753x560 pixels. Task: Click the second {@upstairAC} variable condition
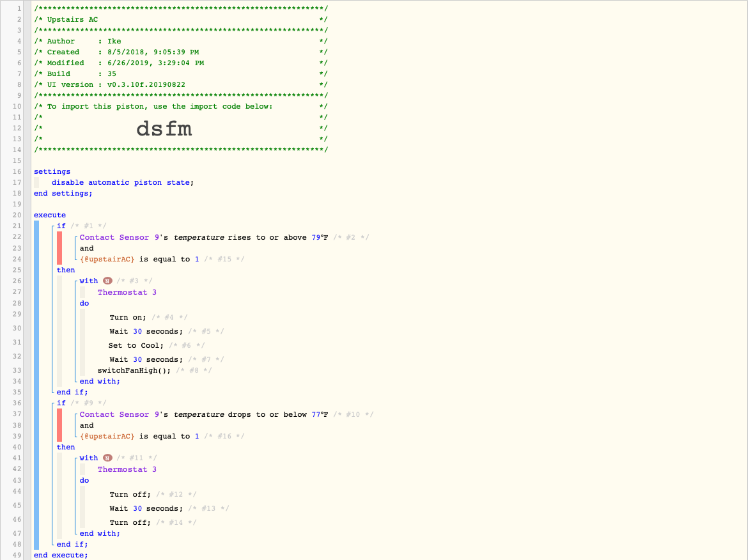click(x=139, y=437)
